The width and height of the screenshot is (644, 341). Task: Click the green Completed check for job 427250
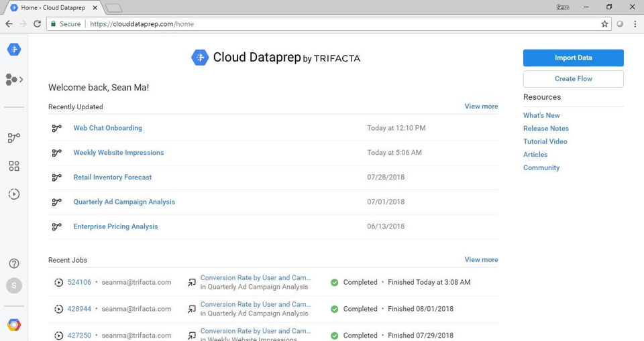(335, 336)
